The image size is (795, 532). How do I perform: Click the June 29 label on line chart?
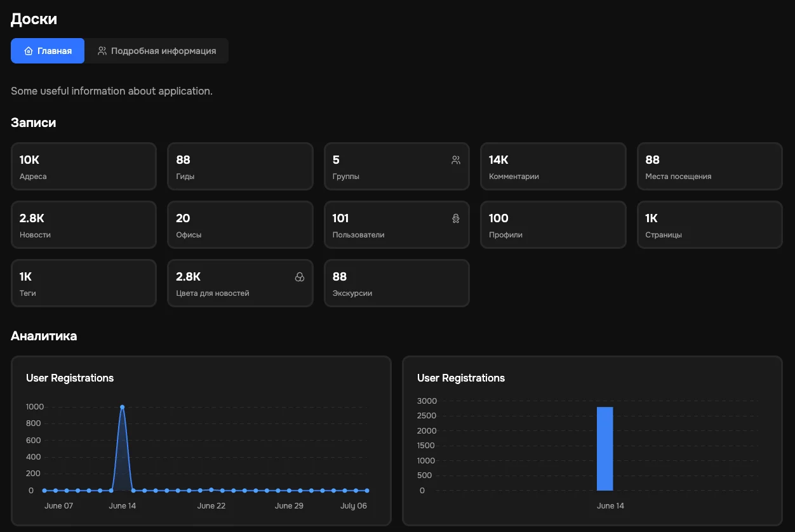point(289,506)
